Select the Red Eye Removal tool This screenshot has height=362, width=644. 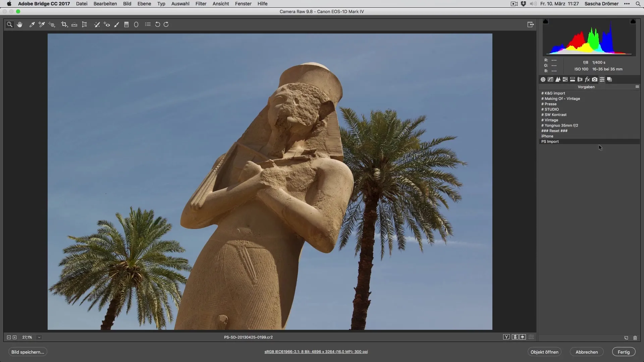click(107, 24)
